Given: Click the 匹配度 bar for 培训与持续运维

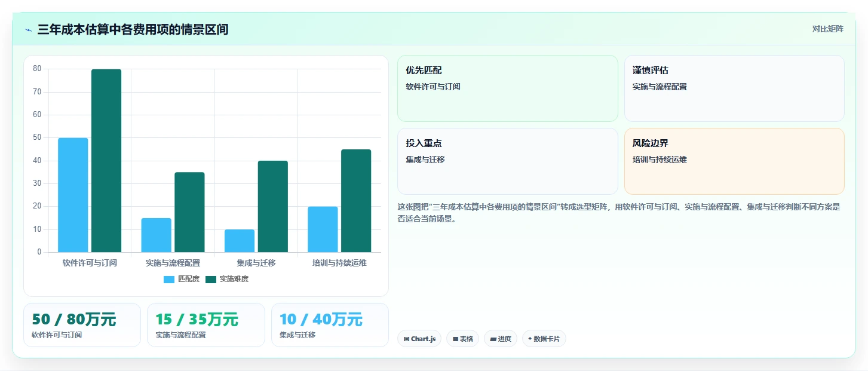Looking at the screenshot, I should click(x=323, y=229).
